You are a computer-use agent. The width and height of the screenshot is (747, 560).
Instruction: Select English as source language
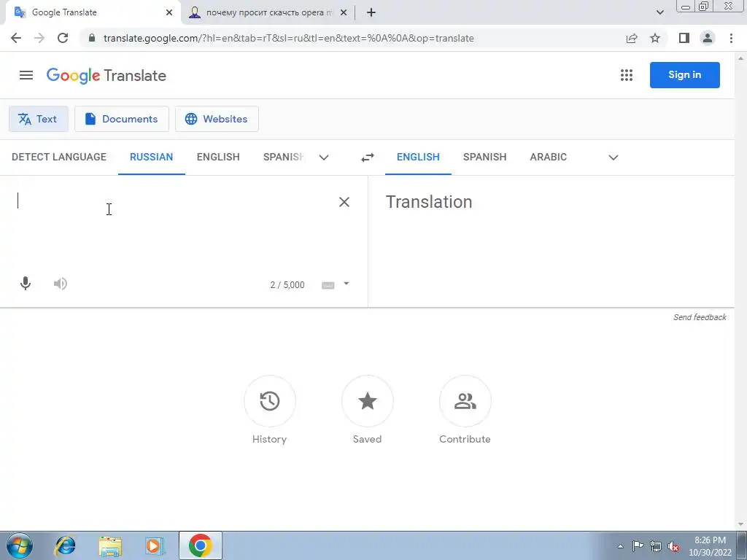point(218,157)
